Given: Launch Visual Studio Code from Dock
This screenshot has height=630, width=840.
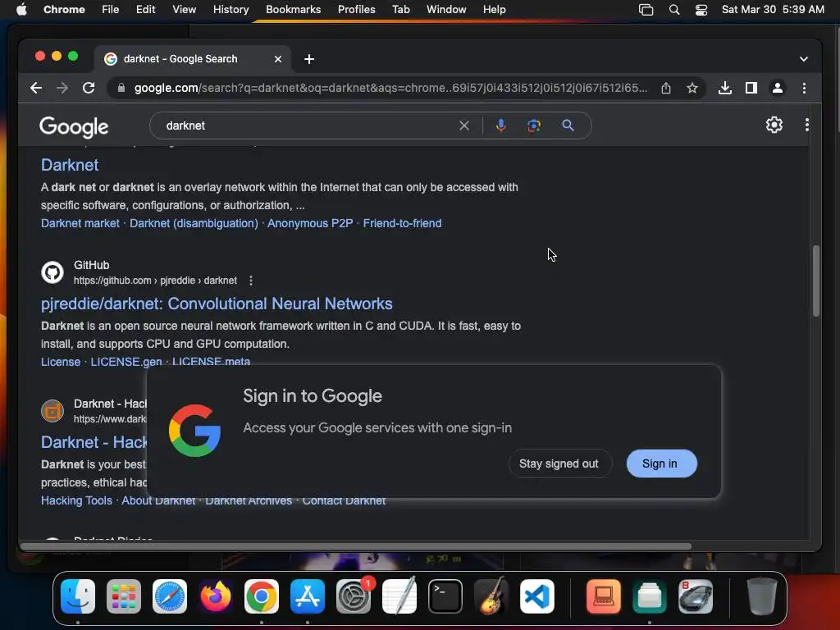Looking at the screenshot, I should click(537, 596).
